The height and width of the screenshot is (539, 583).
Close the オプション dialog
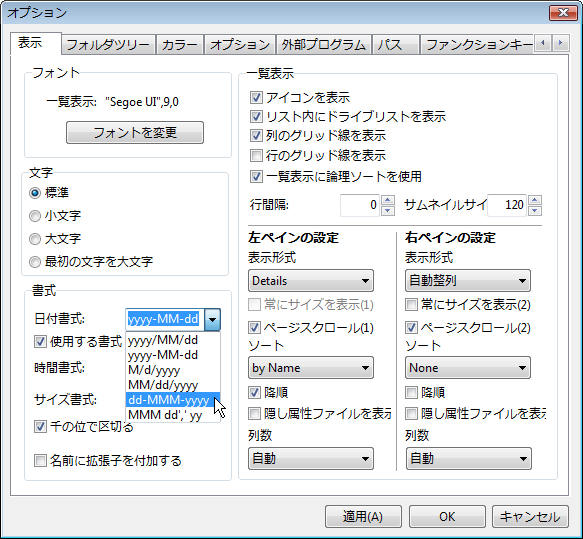[563, 12]
